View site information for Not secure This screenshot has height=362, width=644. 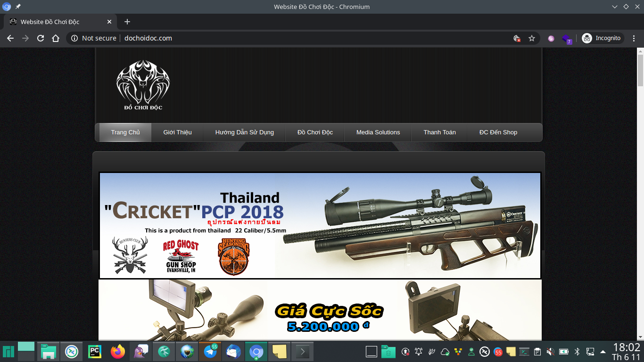point(94,38)
